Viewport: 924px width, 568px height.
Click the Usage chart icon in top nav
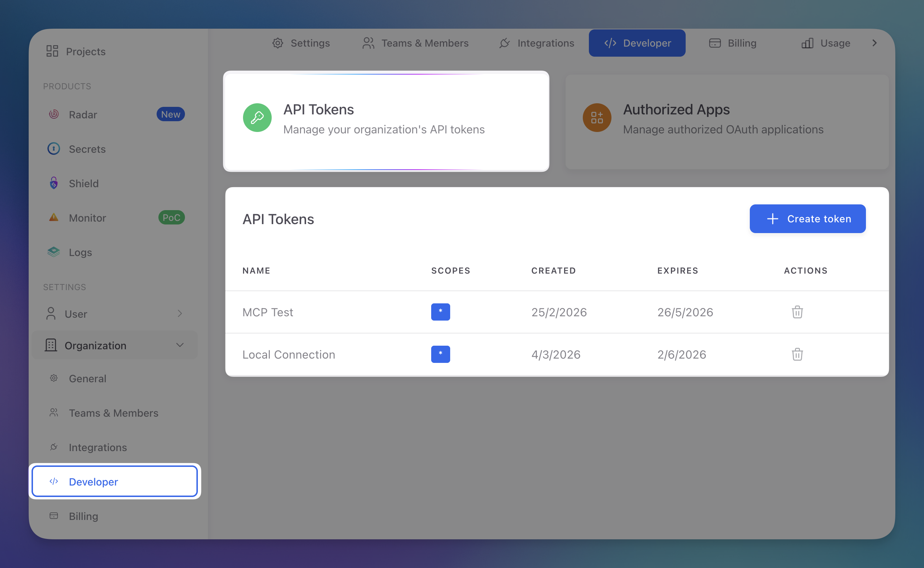[x=807, y=43]
